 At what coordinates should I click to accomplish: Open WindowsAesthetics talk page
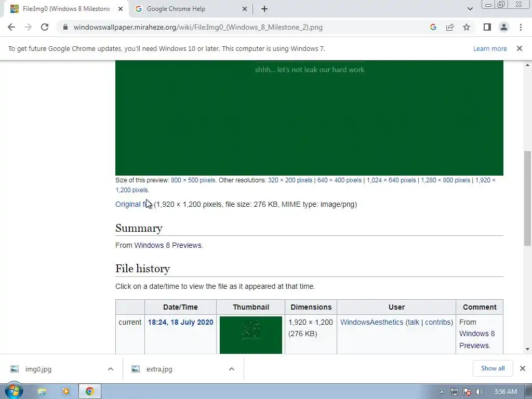(x=413, y=322)
